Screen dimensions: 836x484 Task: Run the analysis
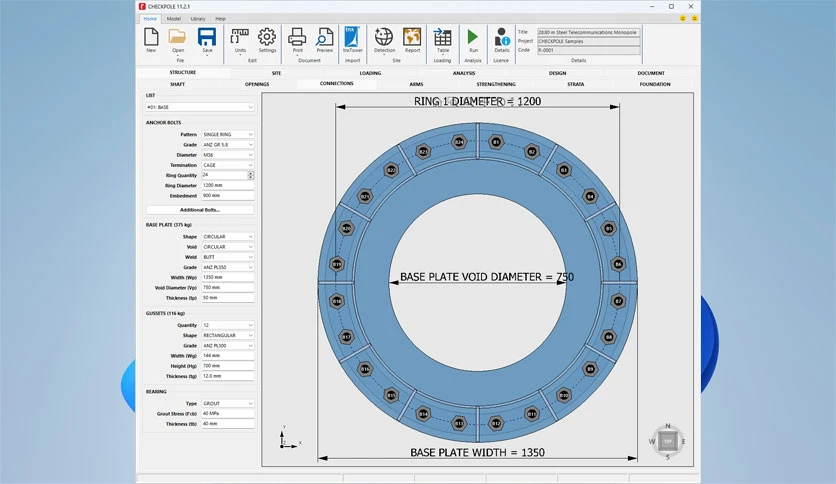tap(473, 40)
